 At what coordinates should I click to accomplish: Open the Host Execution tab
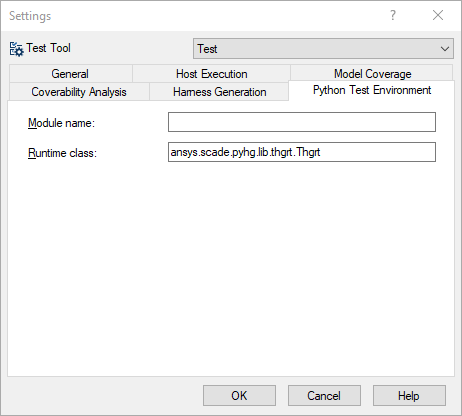click(211, 74)
